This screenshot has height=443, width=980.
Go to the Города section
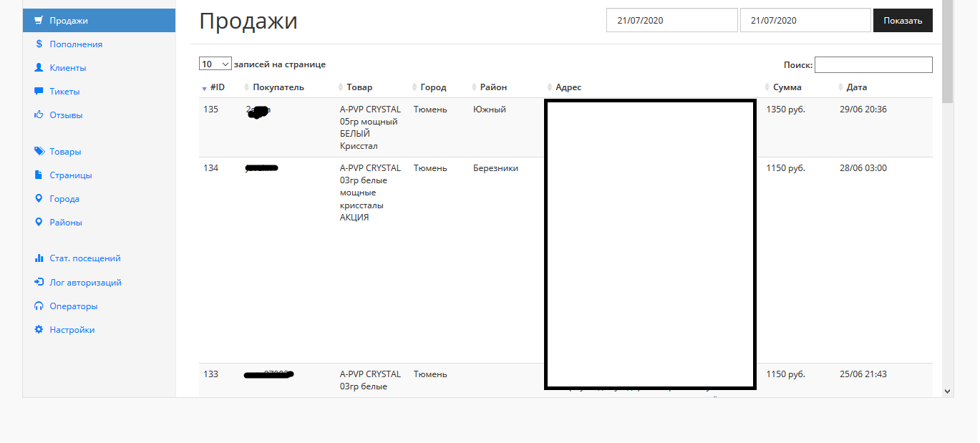click(x=64, y=199)
